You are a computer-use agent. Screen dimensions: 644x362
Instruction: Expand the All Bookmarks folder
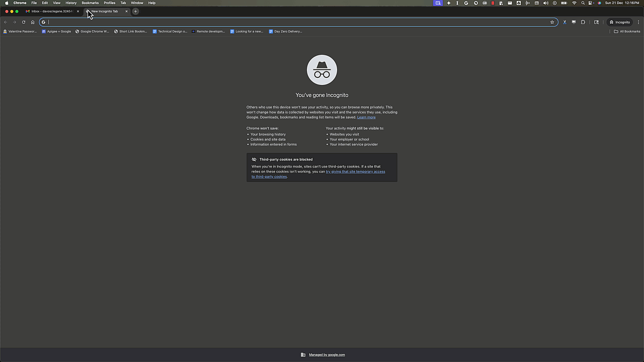click(627, 31)
